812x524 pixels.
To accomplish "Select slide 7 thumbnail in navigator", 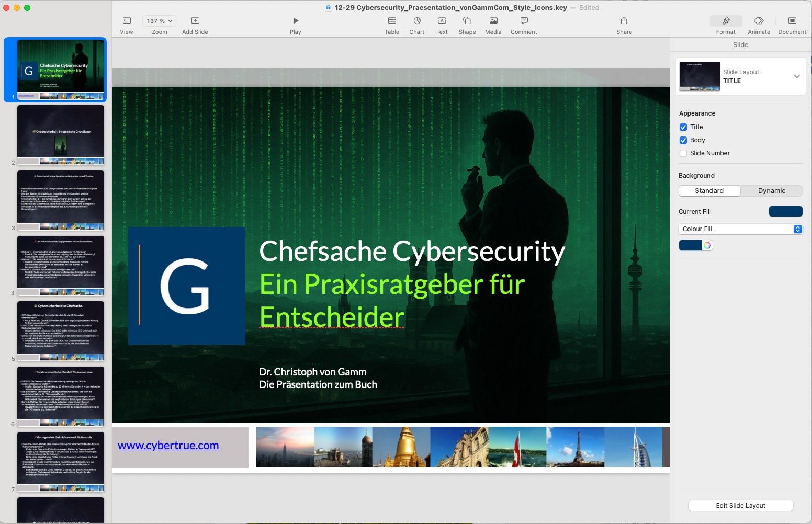I will (61, 462).
